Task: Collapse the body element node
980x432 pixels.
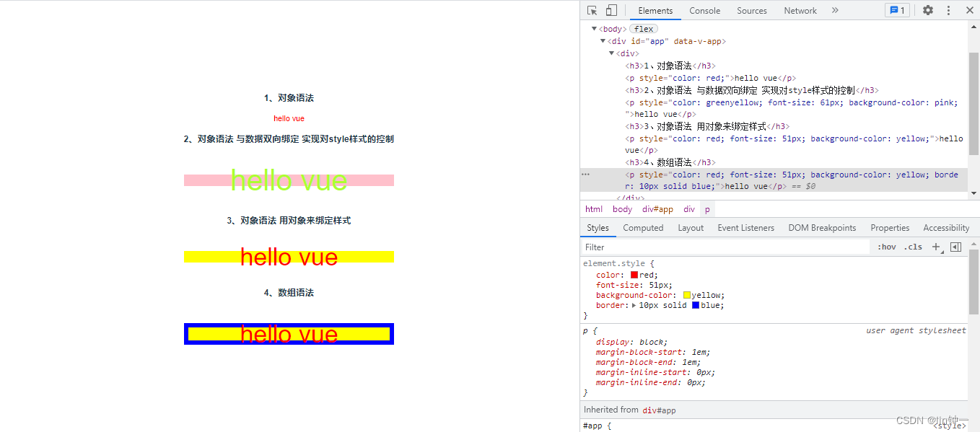Action: [x=595, y=29]
